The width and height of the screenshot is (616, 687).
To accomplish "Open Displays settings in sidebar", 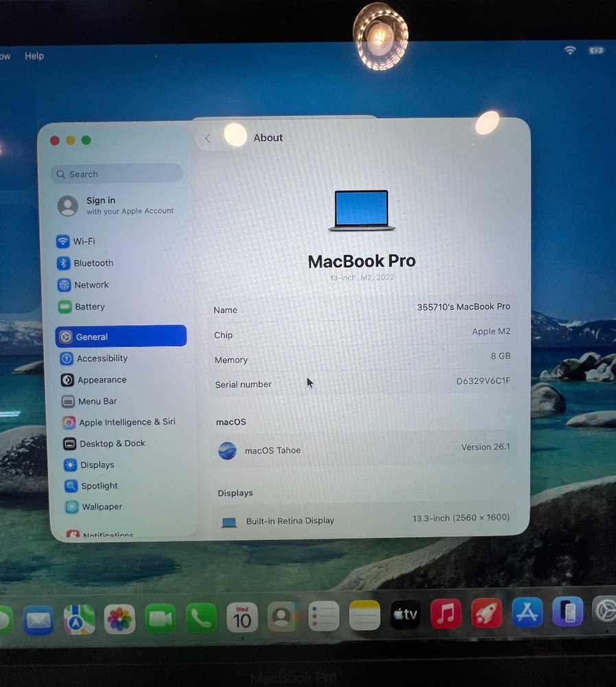I will 97,465.
